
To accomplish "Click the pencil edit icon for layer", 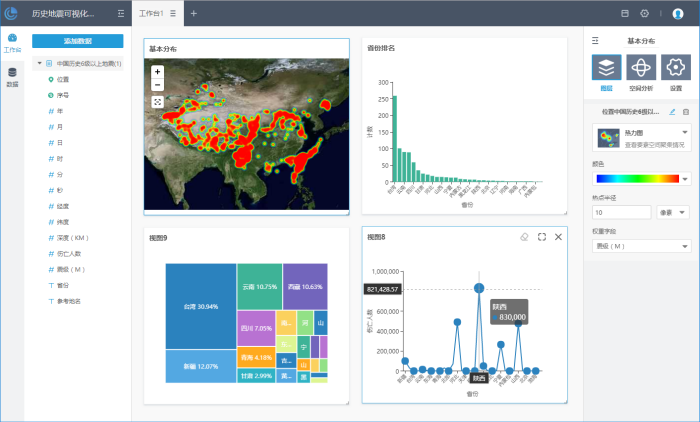I will 672,112.
